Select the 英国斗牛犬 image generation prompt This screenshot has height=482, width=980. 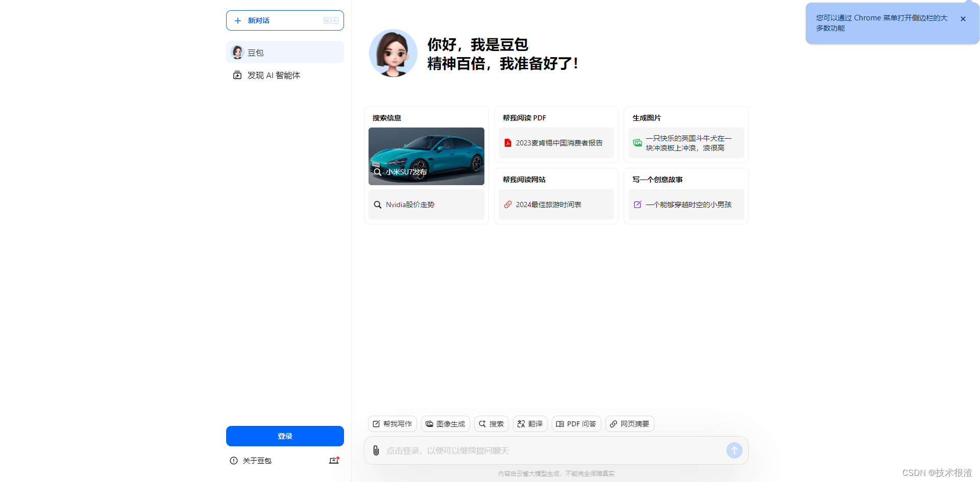(x=686, y=143)
